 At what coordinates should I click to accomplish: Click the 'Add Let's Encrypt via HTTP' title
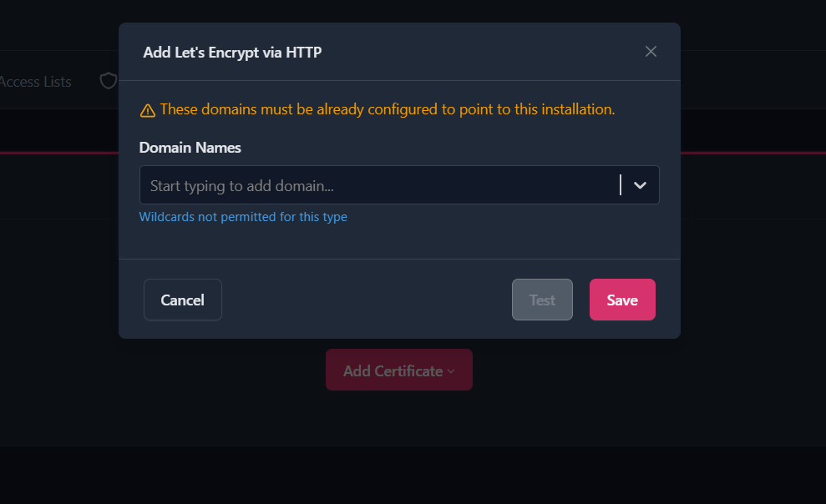pyautogui.click(x=232, y=53)
